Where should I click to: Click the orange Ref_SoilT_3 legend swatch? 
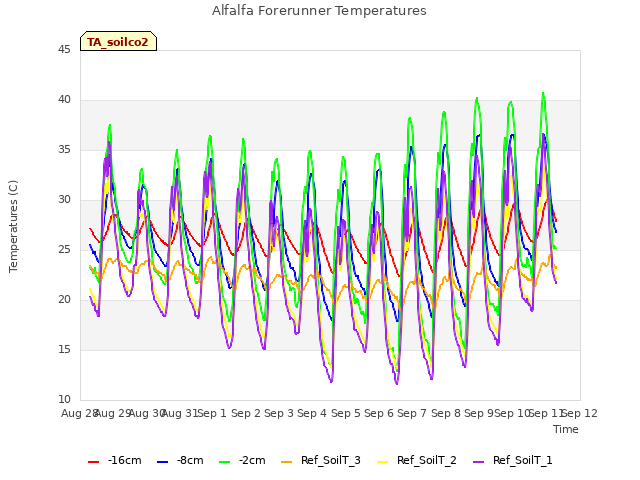(x=287, y=462)
